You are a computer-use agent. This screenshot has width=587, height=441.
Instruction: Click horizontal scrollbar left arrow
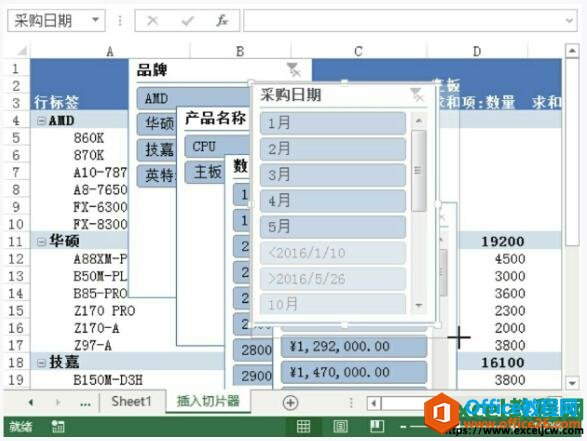click(x=373, y=404)
